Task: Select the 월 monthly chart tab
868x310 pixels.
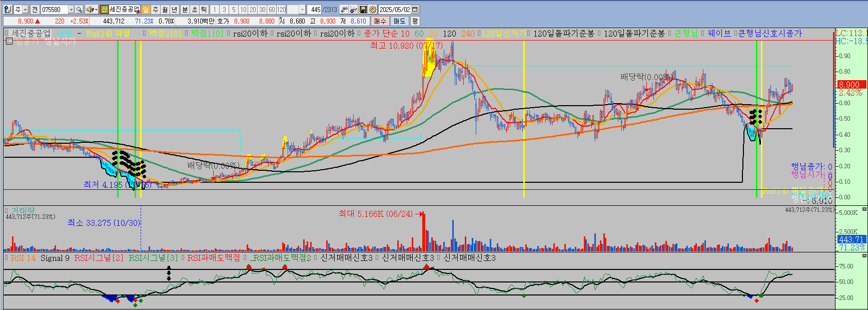Action: [x=165, y=10]
